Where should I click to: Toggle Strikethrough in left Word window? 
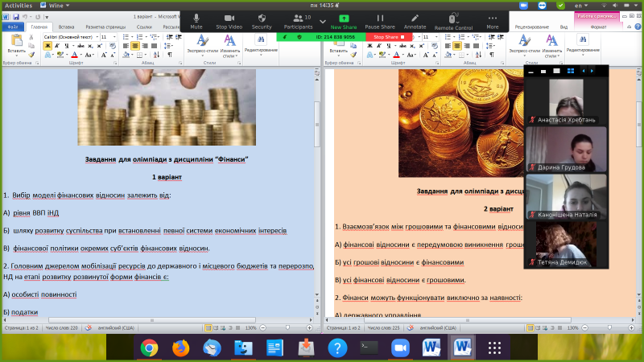[x=81, y=46]
